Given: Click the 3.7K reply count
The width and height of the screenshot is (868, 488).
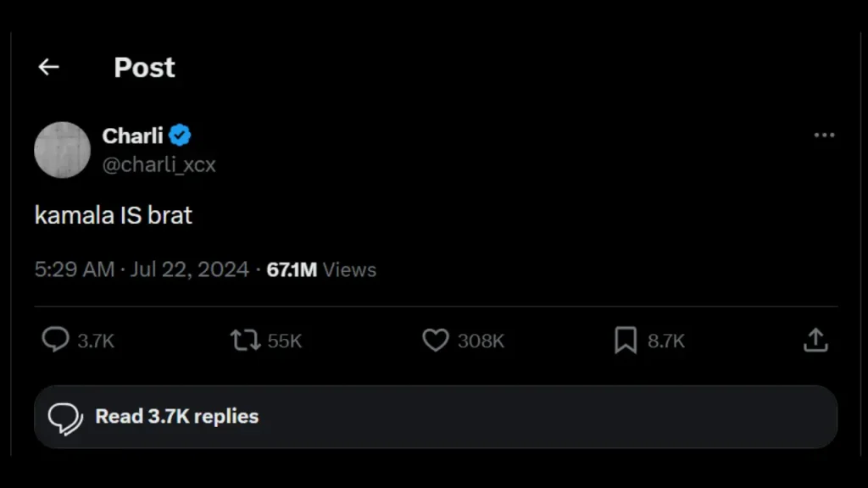Looking at the screenshot, I should pos(96,341).
